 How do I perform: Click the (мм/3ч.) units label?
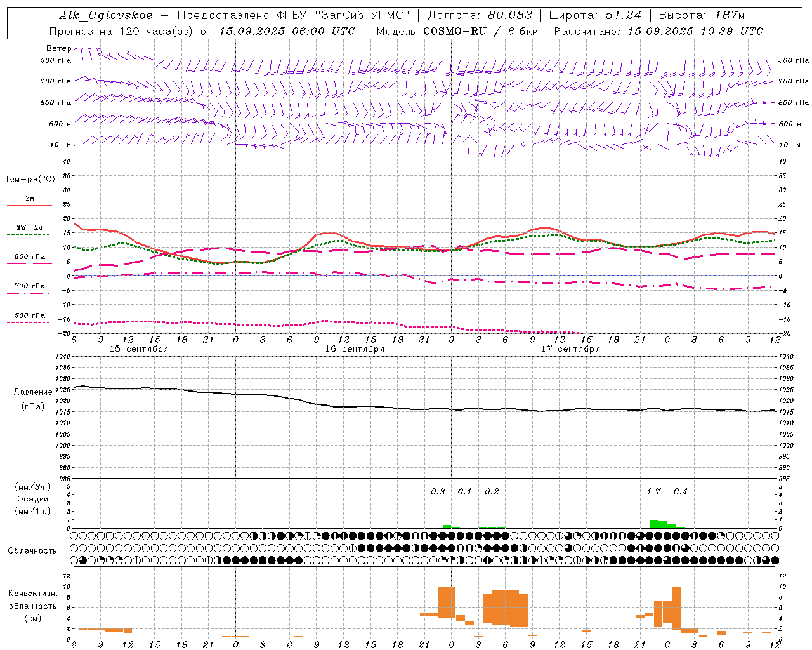pyautogui.click(x=32, y=487)
